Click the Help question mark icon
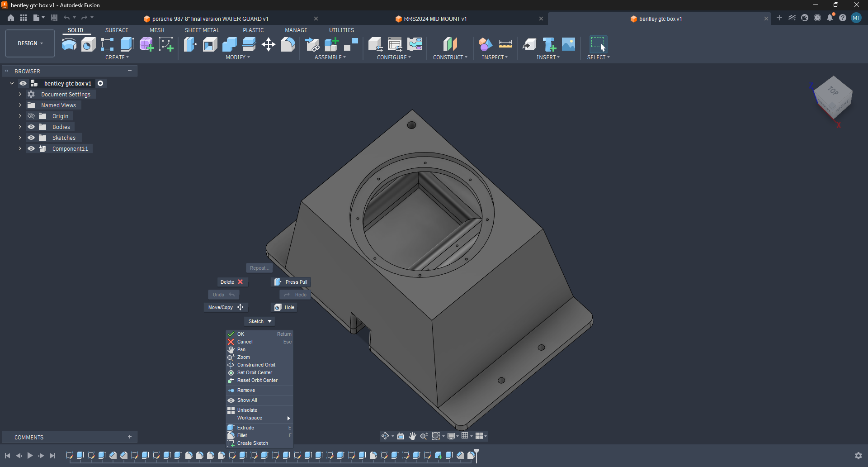The height and width of the screenshot is (467, 868). (x=843, y=18)
